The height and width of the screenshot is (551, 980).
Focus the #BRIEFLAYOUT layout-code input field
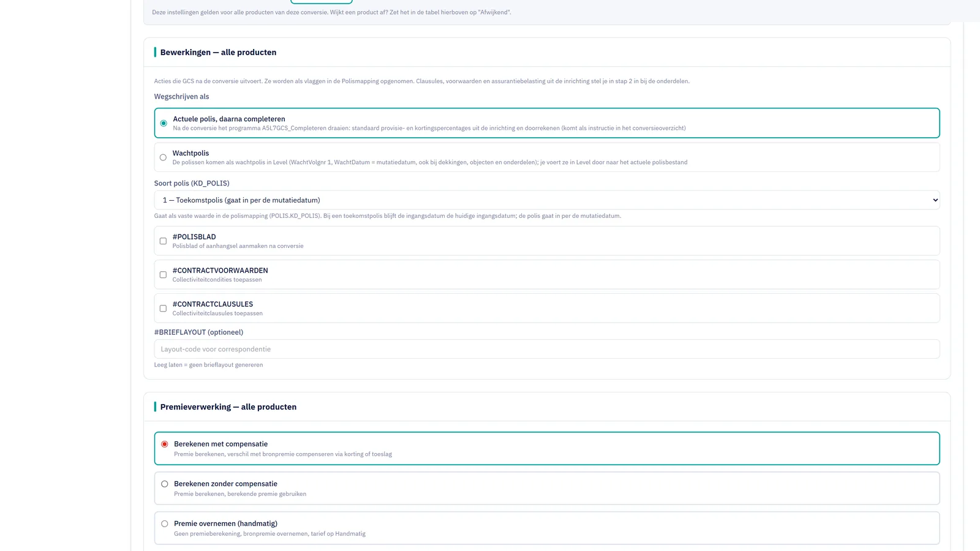547,349
